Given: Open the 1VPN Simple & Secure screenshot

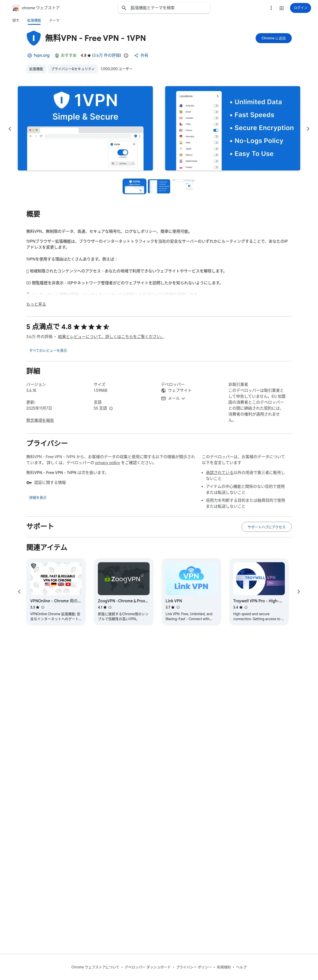Looking at the screenshot, I should [85, 128].
